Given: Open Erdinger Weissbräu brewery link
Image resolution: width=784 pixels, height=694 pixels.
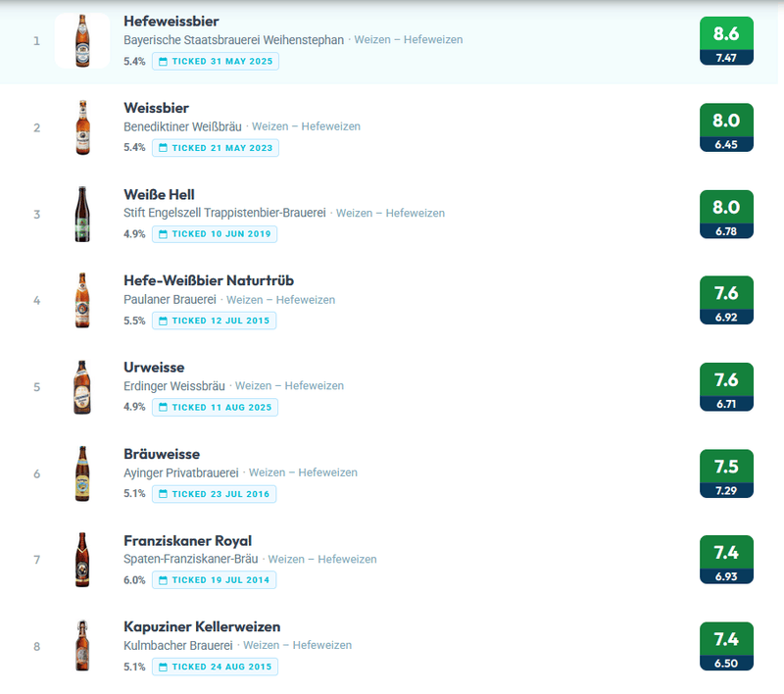Looking at the screenshot, I should click(x=174, y=386).
